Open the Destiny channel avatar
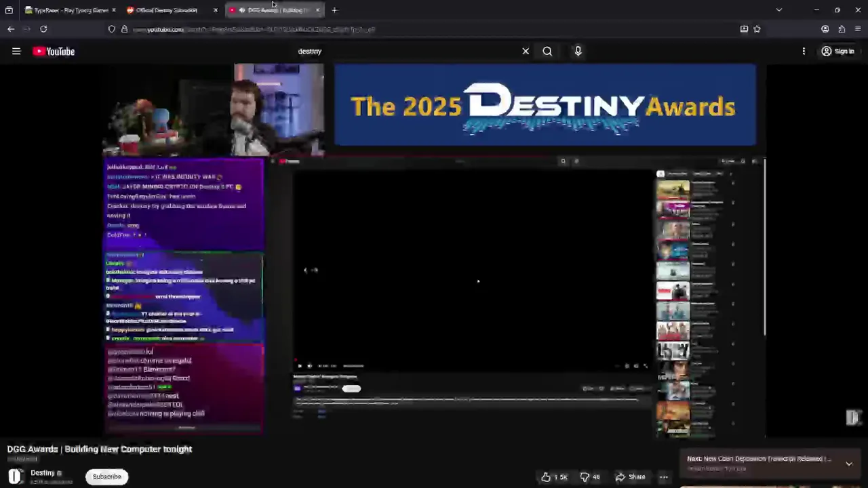This screenshot has height=488, width=868. point(15,476)
